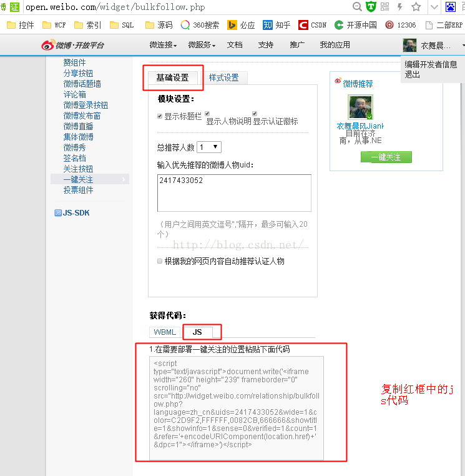This screenshot has width=465, height=476.
Task: Click the 微博推荐 widget title
Action: coord(358,84)
